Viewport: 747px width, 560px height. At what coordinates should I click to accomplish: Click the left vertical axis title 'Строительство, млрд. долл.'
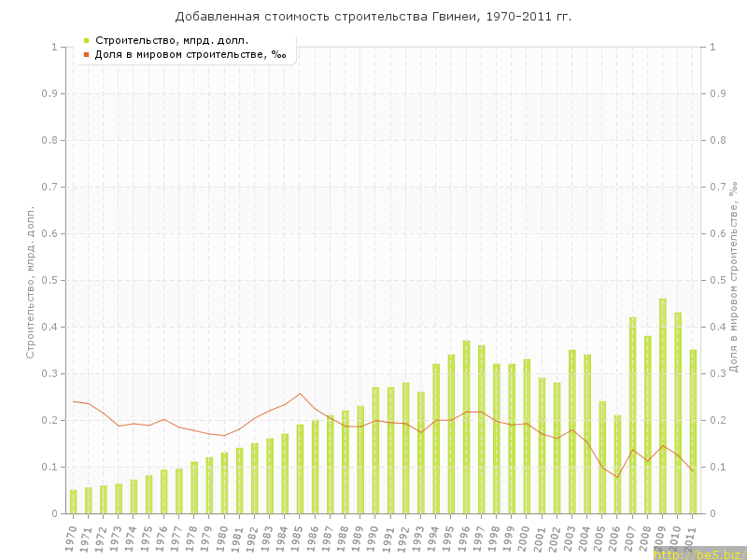pyautogui.click(x=30, y=280)
